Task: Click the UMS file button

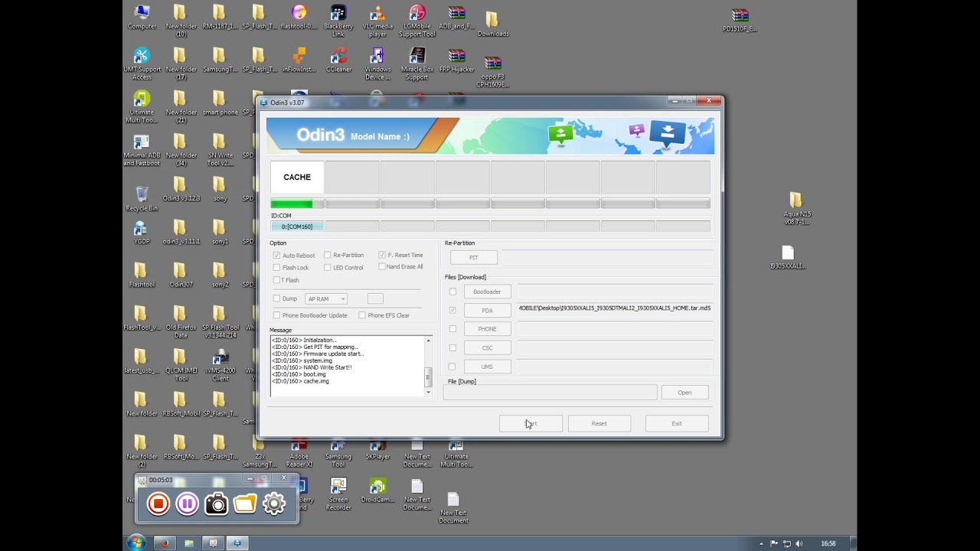Action: click(x=487, y=367)
